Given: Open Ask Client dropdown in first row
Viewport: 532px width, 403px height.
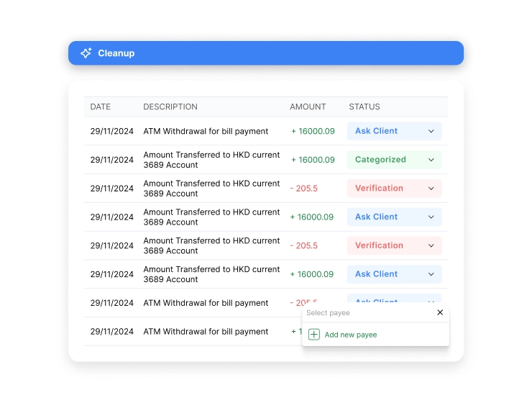Looking at the screenshot, I should coord(394,131).
